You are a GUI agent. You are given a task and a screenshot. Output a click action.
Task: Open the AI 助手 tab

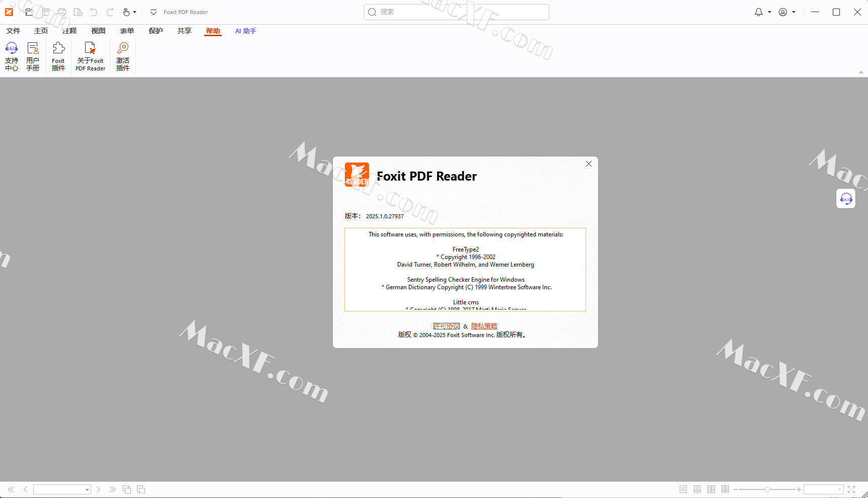tap(246, 31)
